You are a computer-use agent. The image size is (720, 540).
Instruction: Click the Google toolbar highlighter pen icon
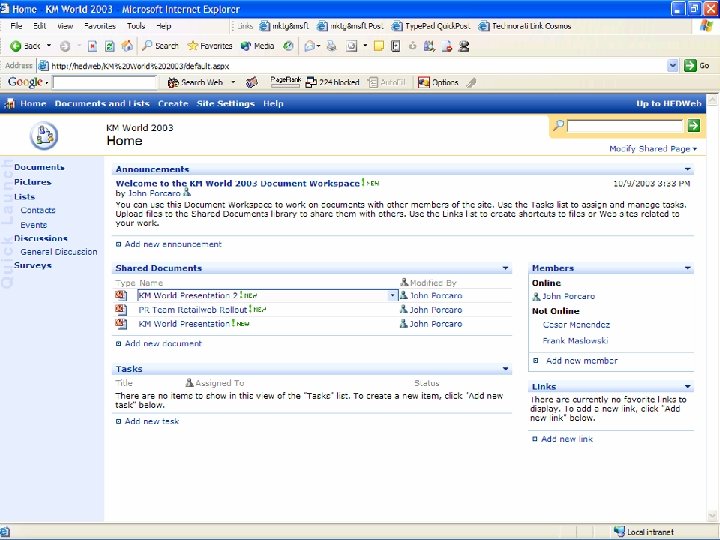(472, 82)
